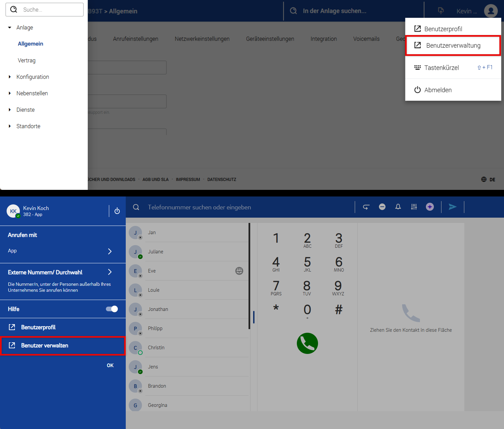Open the notification bell in the toolbar
This screenshot has height=429, width=504.
tap(398, 207)
